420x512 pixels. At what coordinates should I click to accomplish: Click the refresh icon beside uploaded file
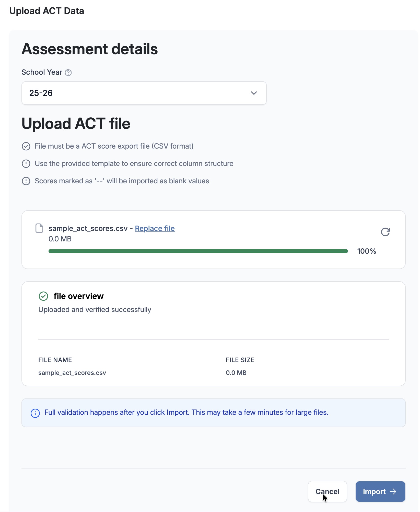coord(385,232)
